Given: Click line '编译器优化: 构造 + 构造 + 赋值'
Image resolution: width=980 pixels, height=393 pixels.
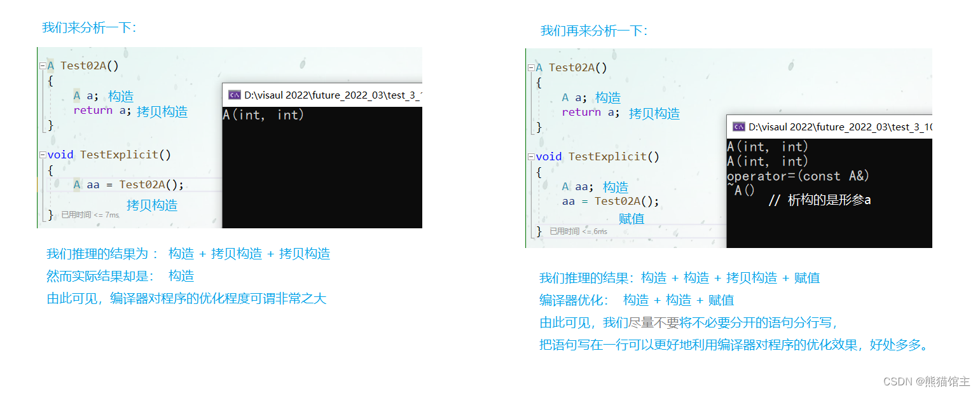Looking at the screenshot, I should [x=637, y=300].
